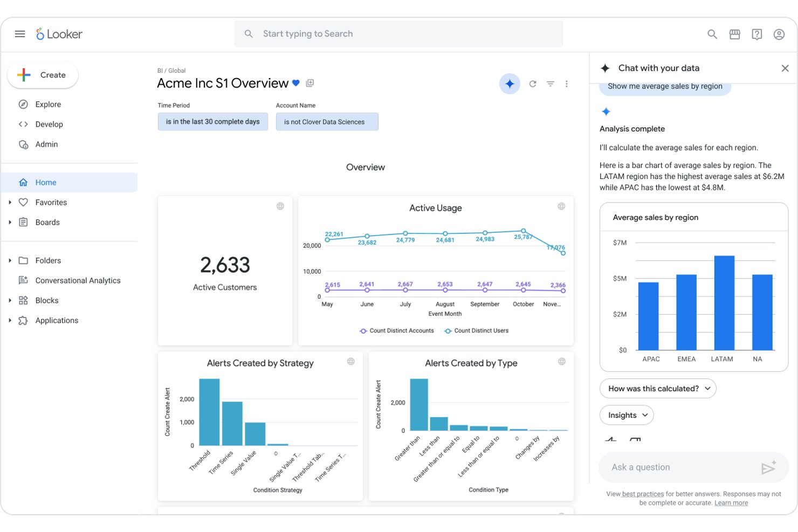Image resolution: width=798 pixels, height=532 pixels.
Task: Open the Marketplace storefront icon
Action: pos(735,34)
